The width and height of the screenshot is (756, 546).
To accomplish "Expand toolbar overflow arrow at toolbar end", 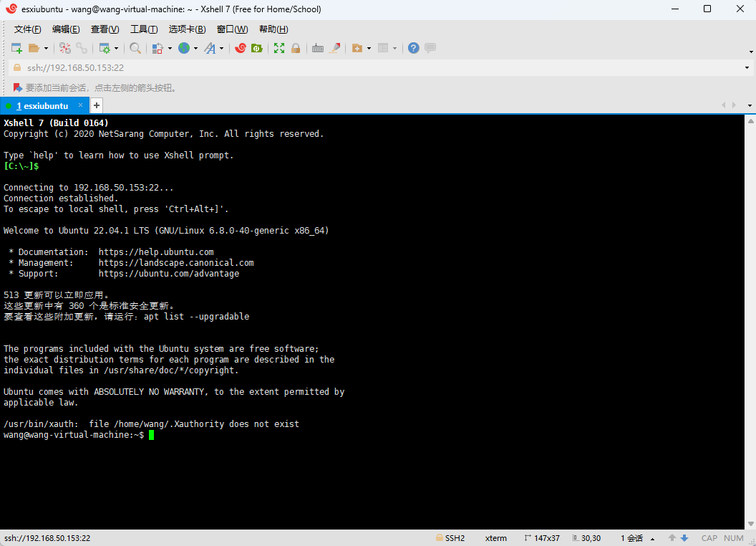I will 751,52.
